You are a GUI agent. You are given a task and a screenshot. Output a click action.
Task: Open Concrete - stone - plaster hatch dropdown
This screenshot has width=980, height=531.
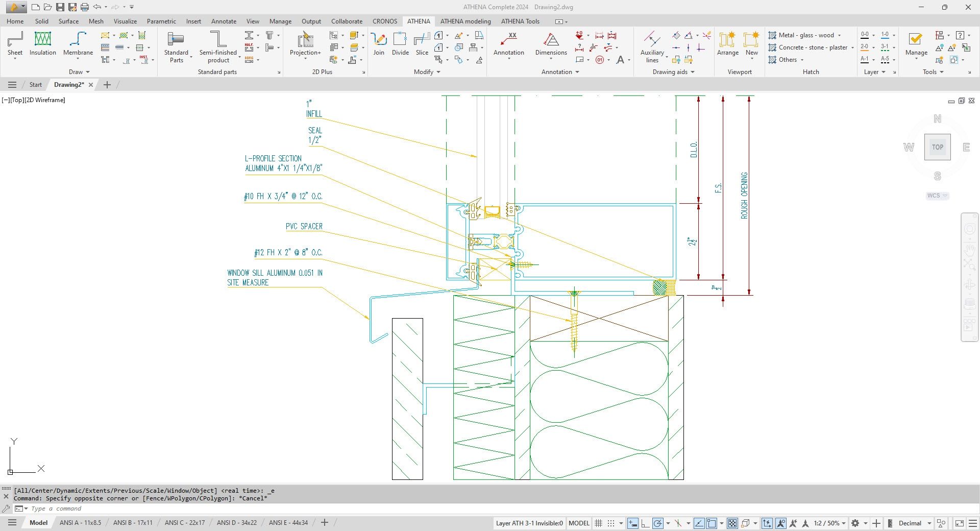[x=812, y=47]
